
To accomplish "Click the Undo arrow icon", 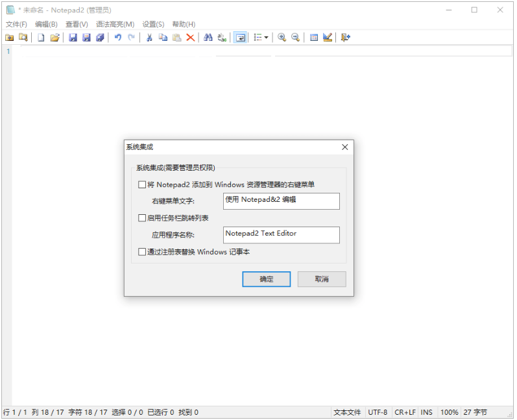I will coord(117,38).
